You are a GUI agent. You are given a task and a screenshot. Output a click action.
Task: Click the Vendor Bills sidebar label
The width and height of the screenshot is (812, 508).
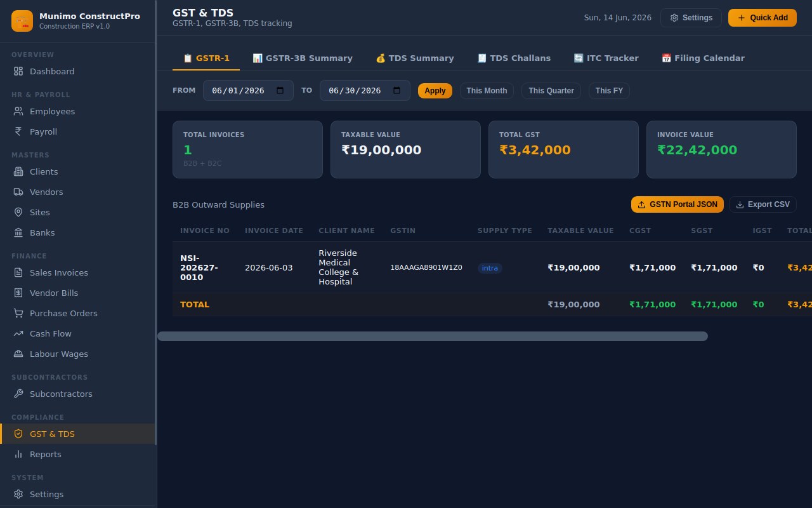coord(54,293)
